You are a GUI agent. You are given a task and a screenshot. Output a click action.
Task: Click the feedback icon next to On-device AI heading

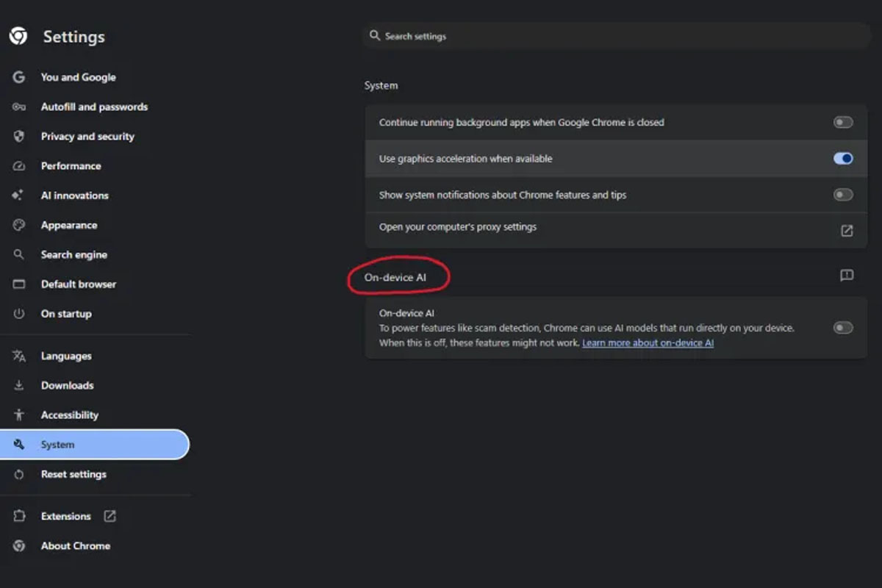point(847,276)
